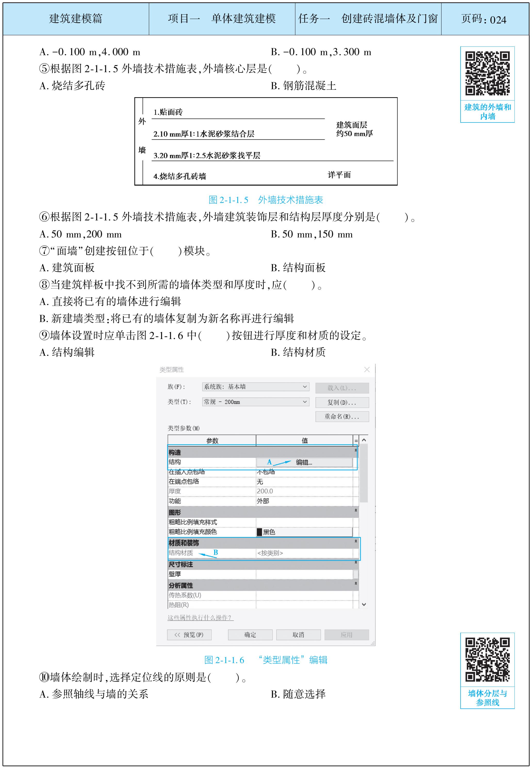The height and width of the screenshot is (768, 532).
Task: Click header cell 项目一 单体建筑建模
Action: 222,19
